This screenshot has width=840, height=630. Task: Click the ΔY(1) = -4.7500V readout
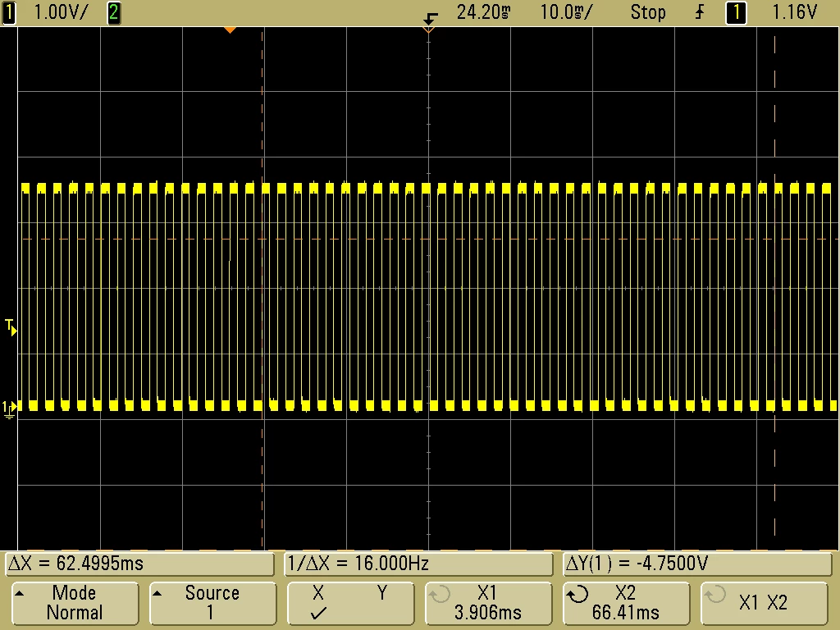697,564
